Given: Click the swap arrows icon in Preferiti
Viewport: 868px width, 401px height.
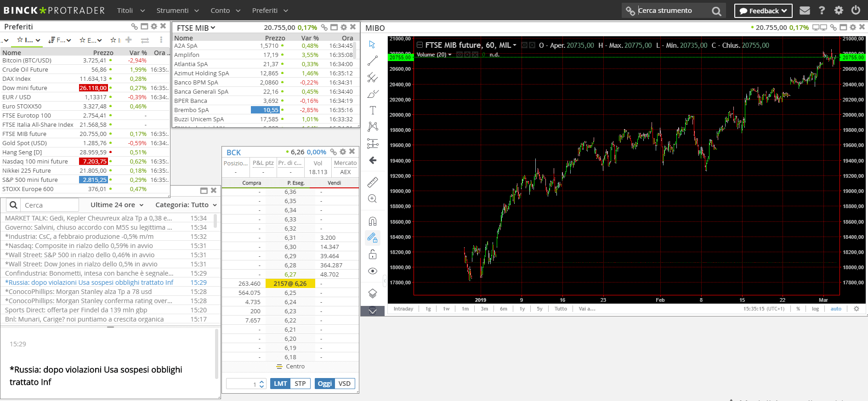Looking at the screenshot, I should (x=145, y=40).
